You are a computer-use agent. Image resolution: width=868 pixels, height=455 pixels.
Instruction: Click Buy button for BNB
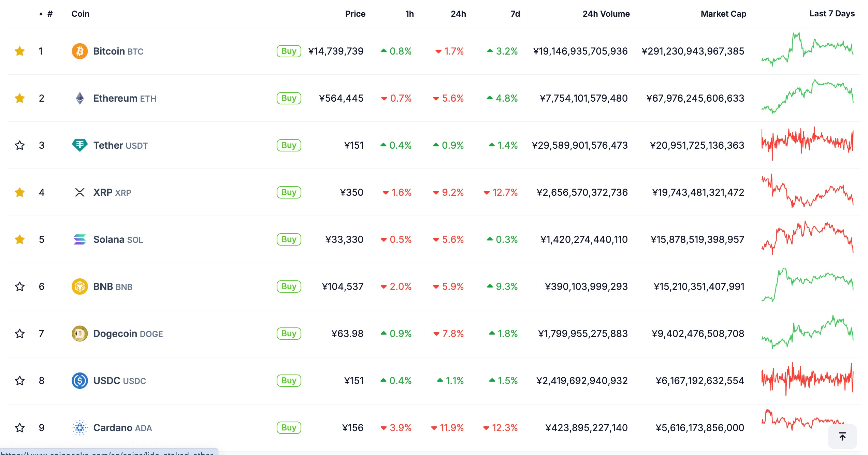[289, 287]
